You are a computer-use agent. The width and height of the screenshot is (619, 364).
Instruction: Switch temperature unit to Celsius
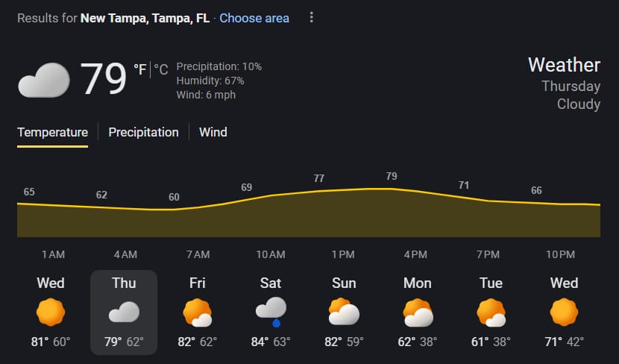coord(161,70)
